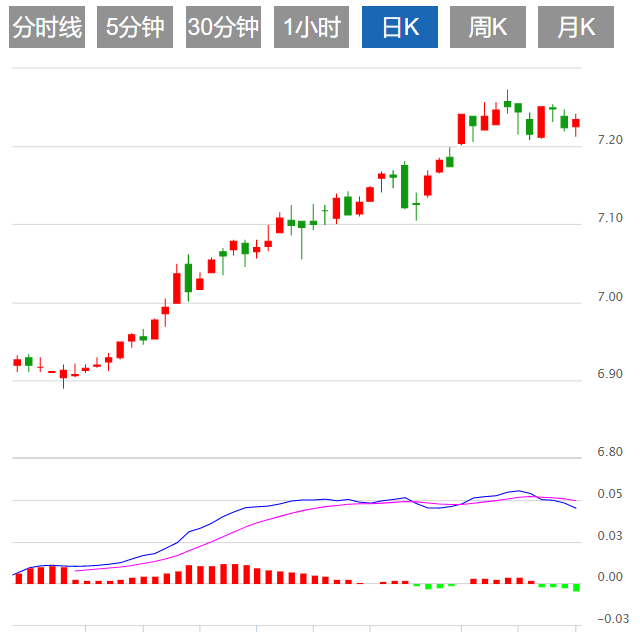Select the 6.80 price axis label
This screenshot has height=632, width=640.
click(x=609, y=452)
